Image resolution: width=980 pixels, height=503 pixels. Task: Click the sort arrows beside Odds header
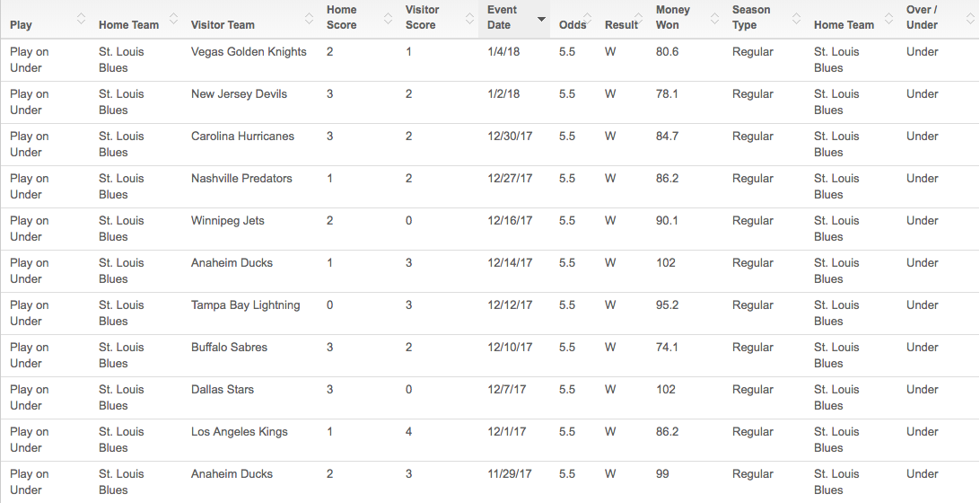(x=587, y=18)
